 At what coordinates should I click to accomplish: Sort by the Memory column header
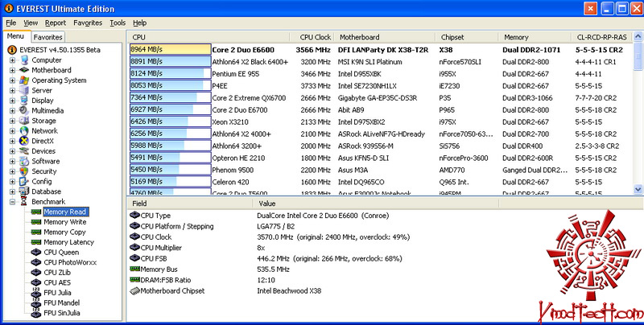click(535, 37)
